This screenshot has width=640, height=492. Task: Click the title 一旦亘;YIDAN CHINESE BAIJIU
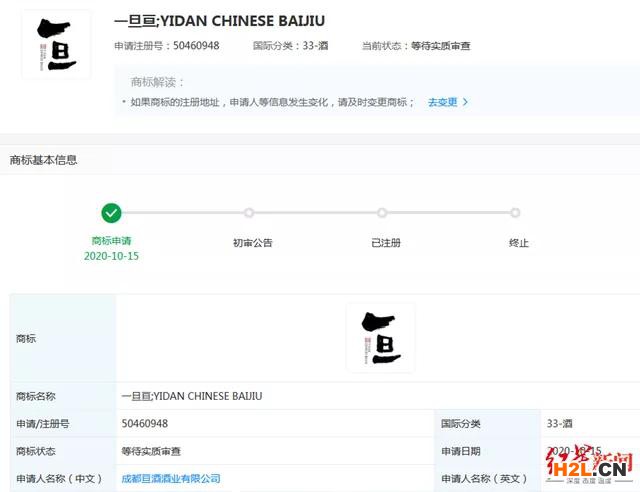tap(220, 21)
